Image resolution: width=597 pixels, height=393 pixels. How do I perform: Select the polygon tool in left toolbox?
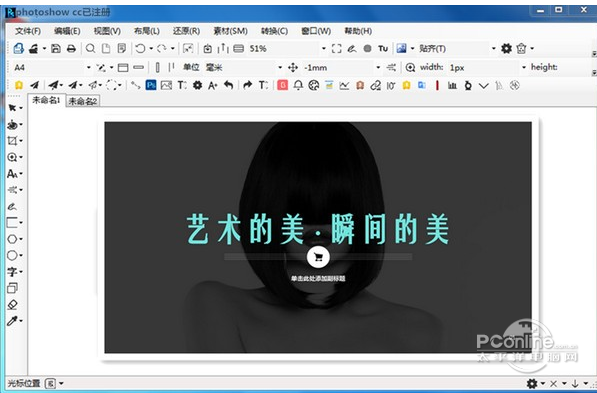[x=12, y=239]
